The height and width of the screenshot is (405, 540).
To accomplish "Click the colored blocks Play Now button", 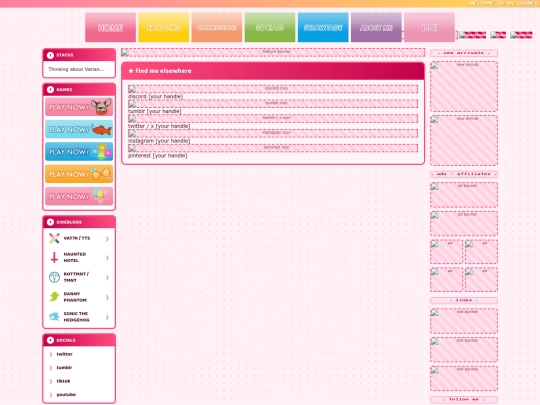I will pos(79,152).
